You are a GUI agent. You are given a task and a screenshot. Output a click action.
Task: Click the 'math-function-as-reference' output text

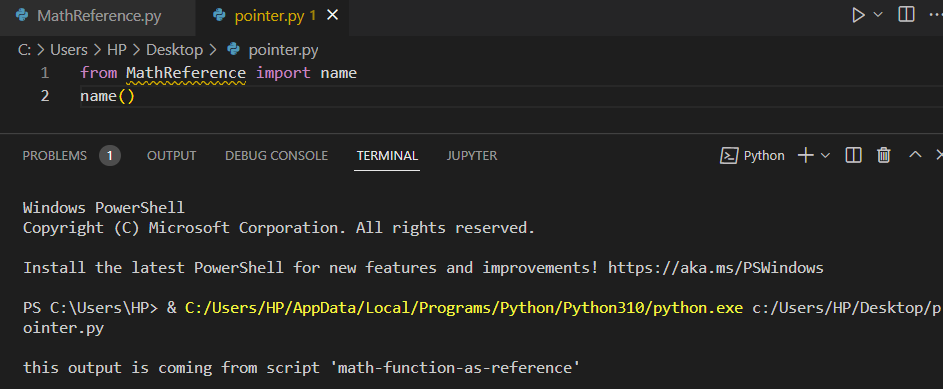pos(455,367)
